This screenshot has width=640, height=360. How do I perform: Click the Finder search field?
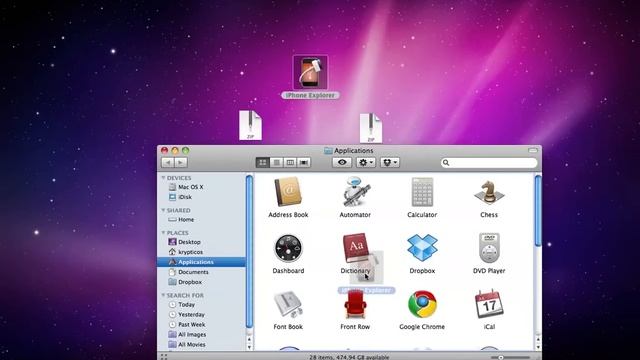click(x=489, y=162)
